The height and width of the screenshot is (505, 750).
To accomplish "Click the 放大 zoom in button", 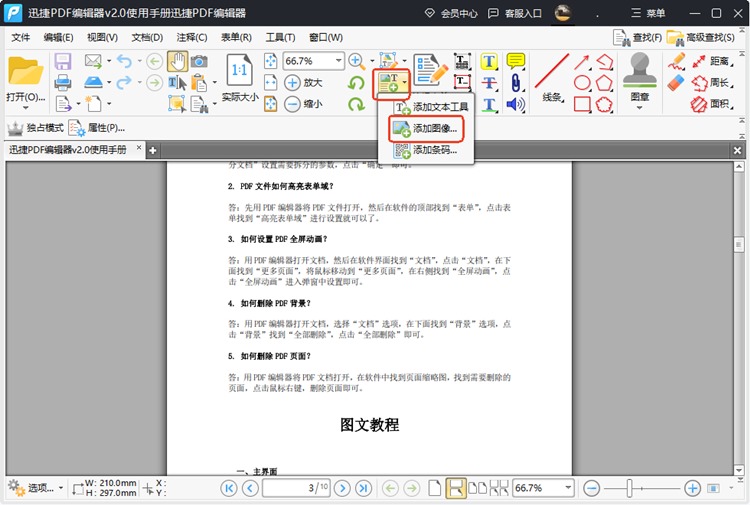I will [303, 82].
